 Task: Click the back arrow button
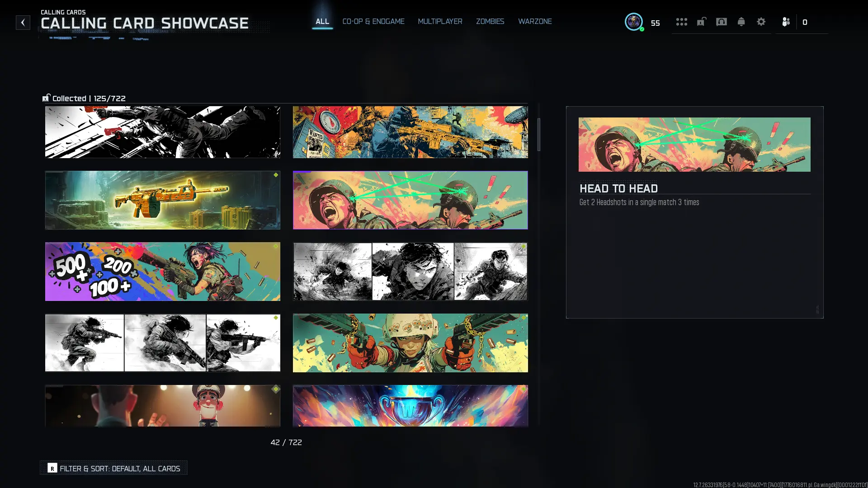coord(23,23)
